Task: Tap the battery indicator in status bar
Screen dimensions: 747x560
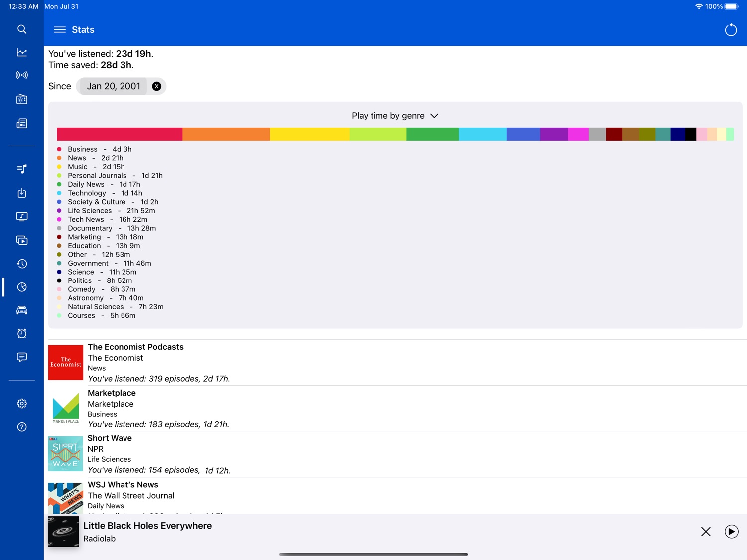Action: (x=731, y=6)
